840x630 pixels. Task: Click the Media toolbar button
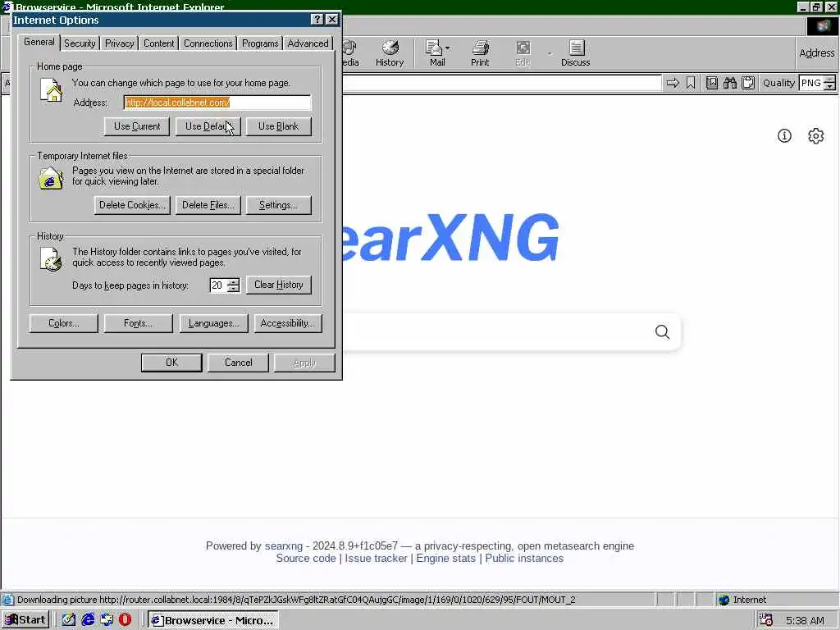(350, 53)
